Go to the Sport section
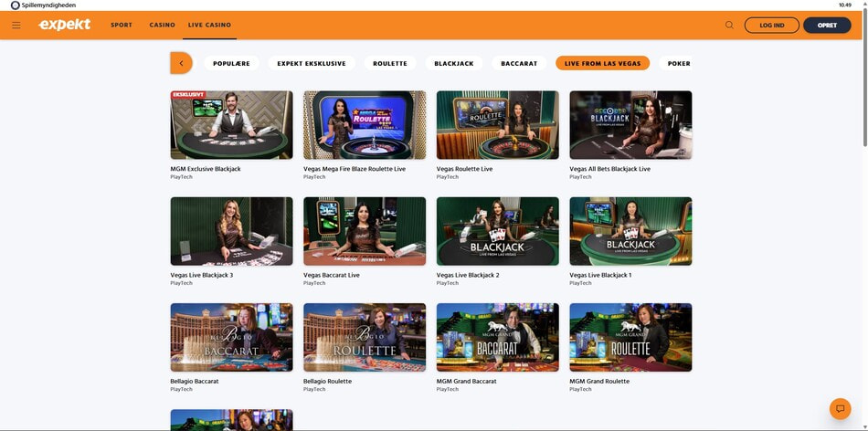 point(122,25)
